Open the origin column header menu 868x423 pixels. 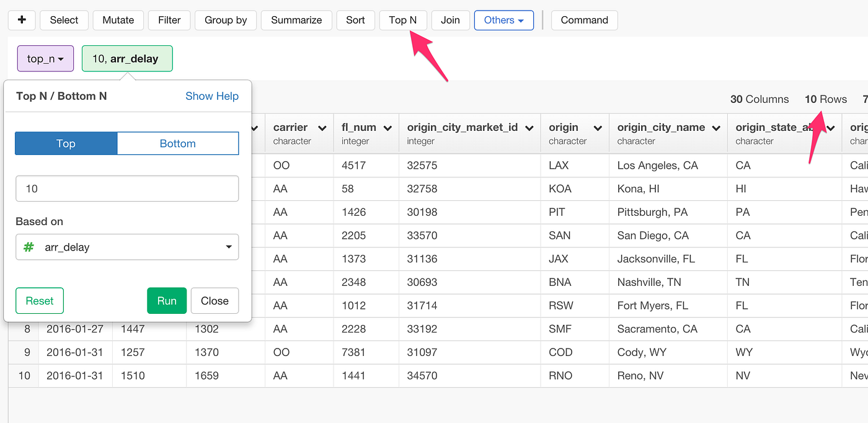[x=594, y=127]
